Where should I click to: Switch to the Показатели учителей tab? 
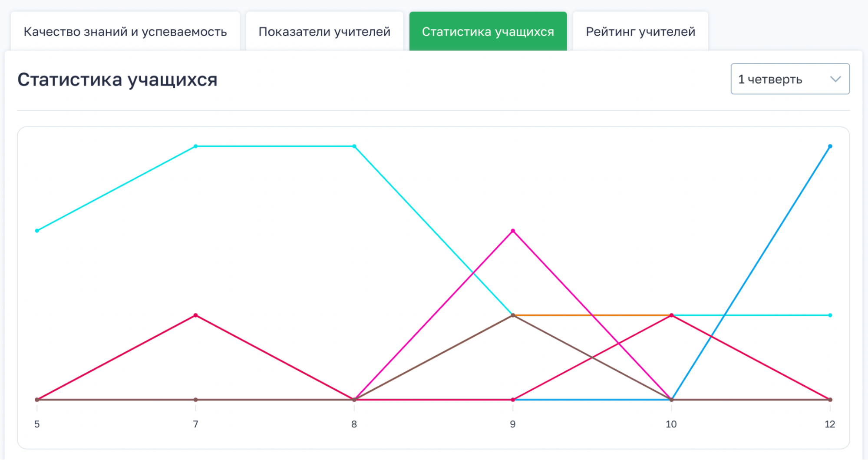(x=324, y=32)
